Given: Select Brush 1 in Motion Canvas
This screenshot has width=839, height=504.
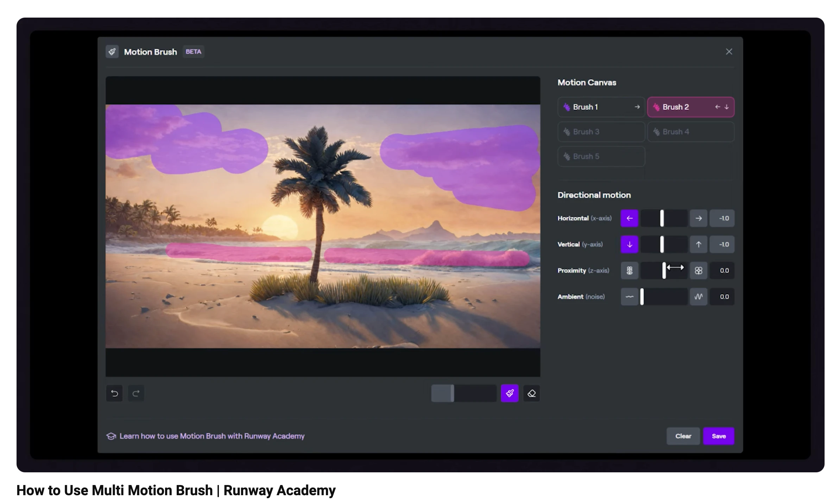Looking at the screenshot, I should 601,107.
